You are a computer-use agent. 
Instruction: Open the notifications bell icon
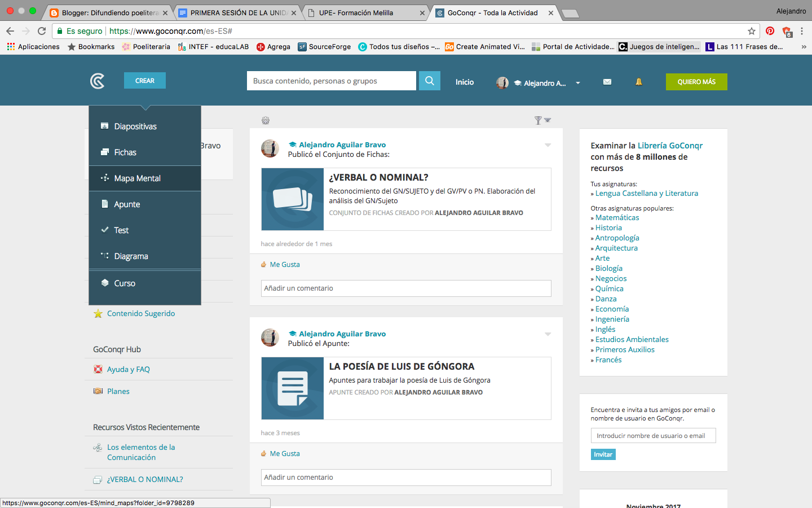coord(639,82)
